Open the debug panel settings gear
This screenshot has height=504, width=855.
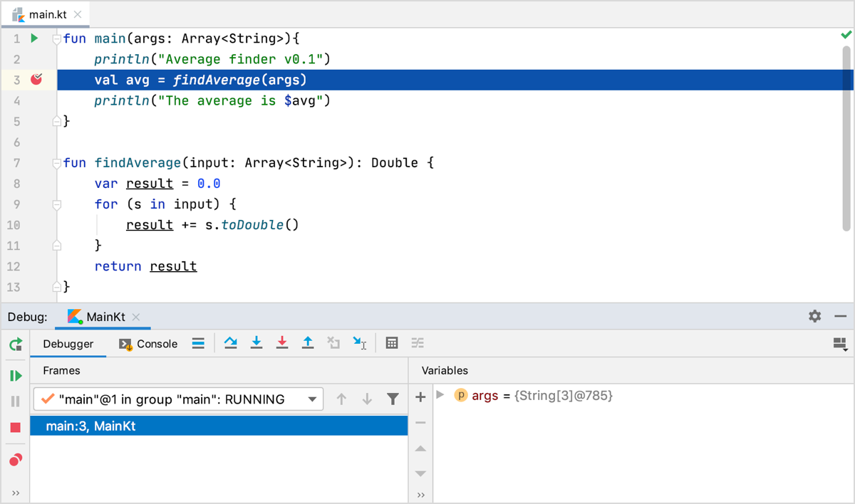point(814,316)
